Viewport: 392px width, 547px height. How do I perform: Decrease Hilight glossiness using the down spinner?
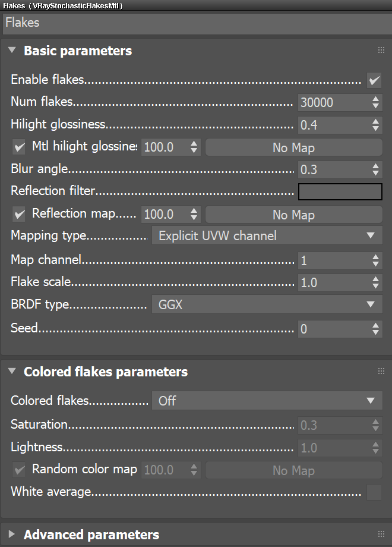click(376, 128)
